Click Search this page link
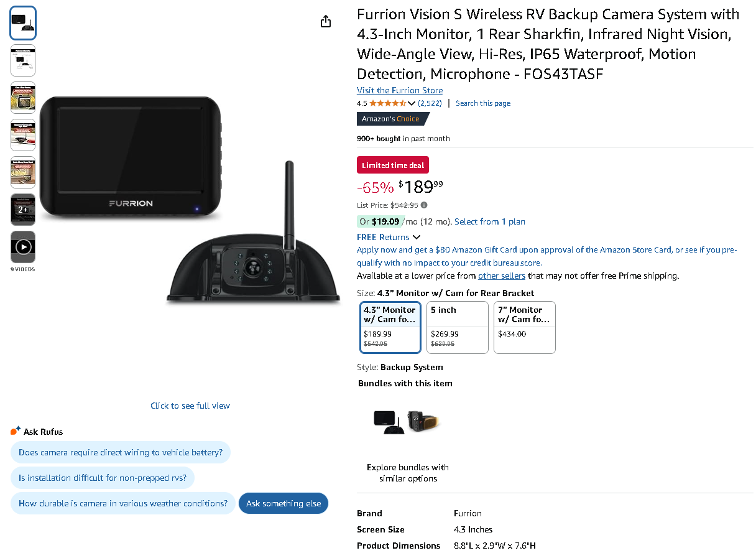 483,103
